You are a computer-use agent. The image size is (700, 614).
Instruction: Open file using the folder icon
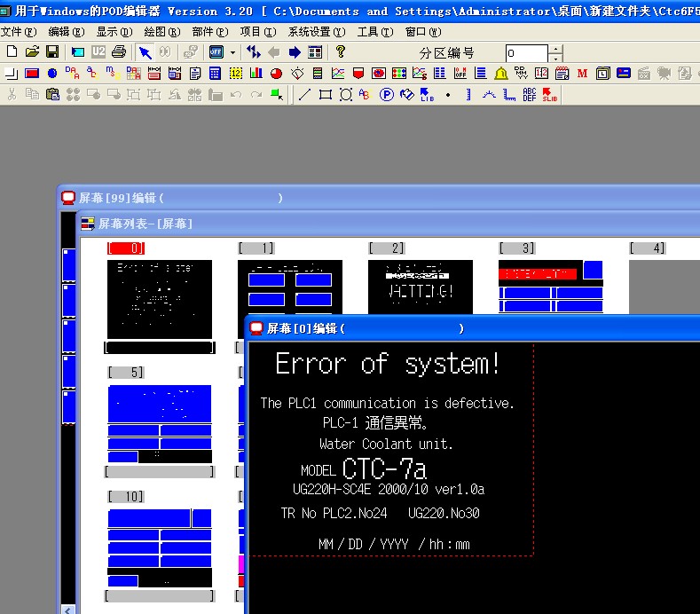click(x=32, y=52)
